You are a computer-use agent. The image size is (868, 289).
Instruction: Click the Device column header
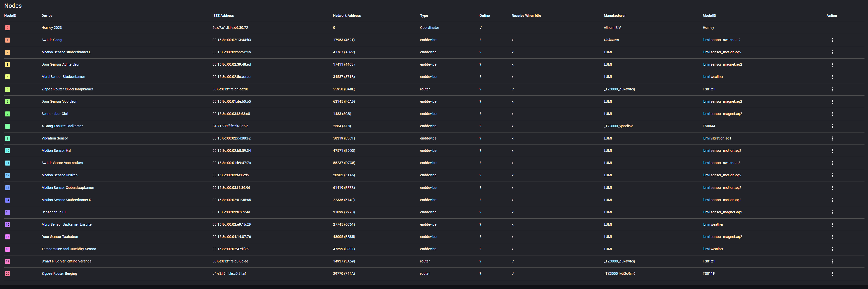(47, 16)
